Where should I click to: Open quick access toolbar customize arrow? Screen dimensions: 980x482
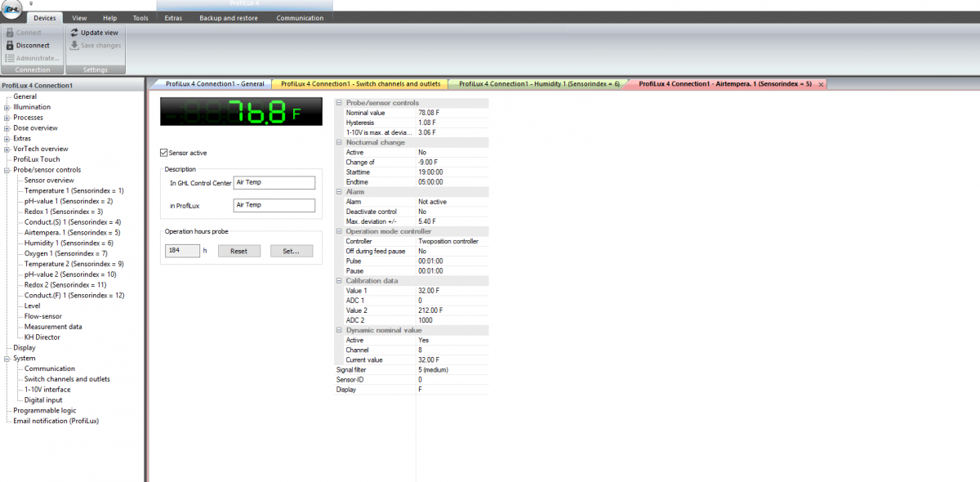point(30,4)
